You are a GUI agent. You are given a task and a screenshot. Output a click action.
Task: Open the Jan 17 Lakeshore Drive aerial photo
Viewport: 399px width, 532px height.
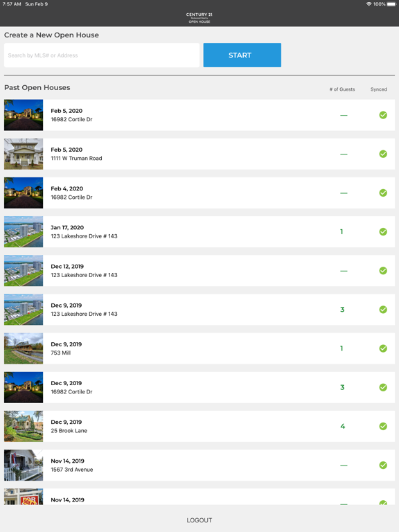pyautogui.click(x=24, y=232)
